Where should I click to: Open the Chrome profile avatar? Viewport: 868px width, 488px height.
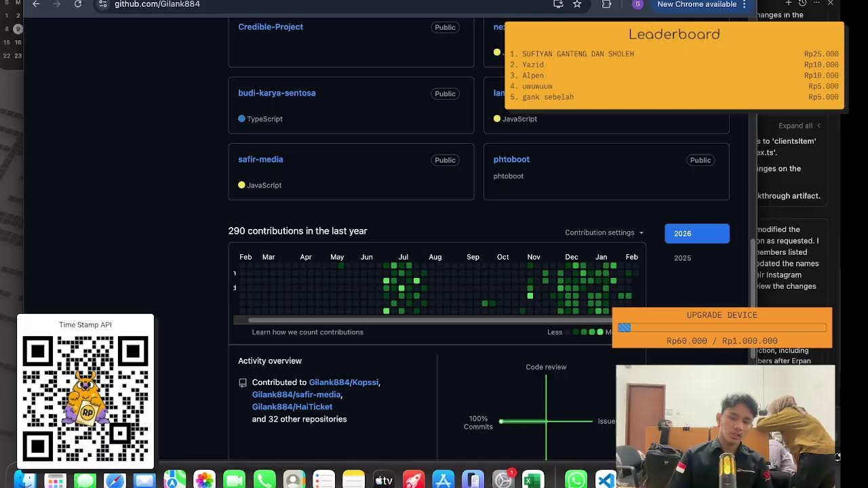(x=637, y=4)
